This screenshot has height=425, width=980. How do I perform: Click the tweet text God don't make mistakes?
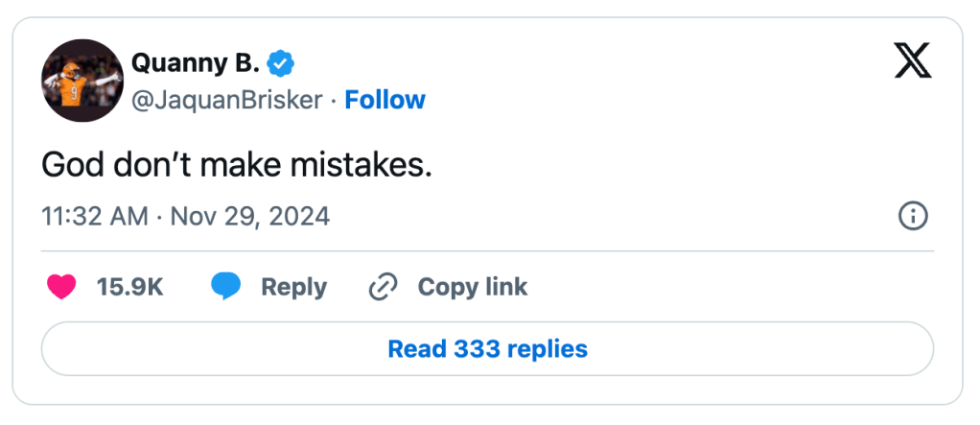[x=237, y=165]
